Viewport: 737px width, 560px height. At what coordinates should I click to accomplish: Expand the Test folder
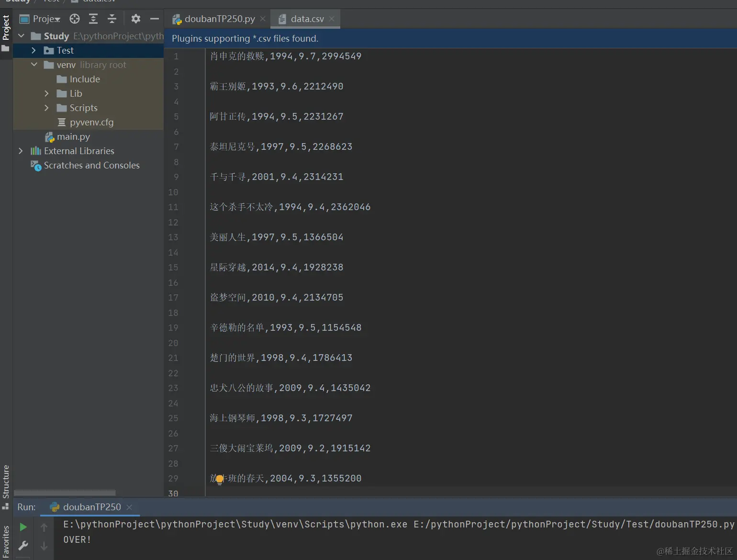pos(33,50)
